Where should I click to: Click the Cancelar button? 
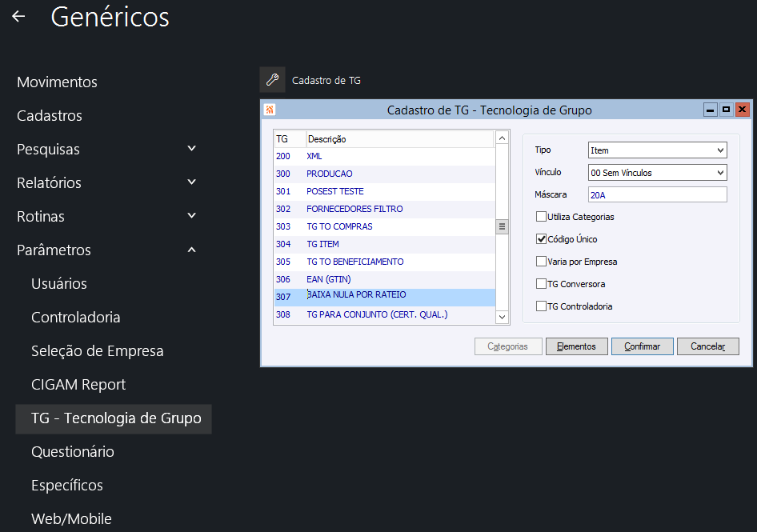pos(707,346)
